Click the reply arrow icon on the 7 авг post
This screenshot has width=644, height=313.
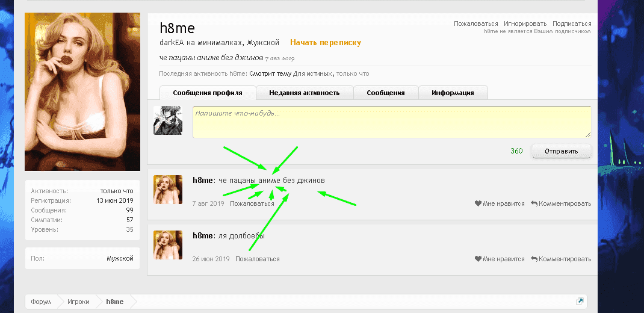pos(534,203)
